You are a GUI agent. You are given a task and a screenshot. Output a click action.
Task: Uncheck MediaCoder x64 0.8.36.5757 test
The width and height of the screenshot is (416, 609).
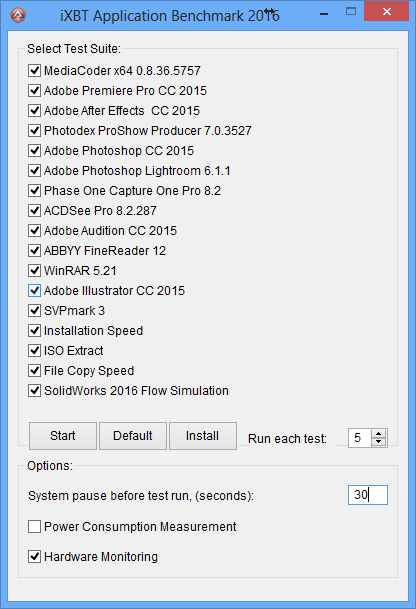pos(34,71)
